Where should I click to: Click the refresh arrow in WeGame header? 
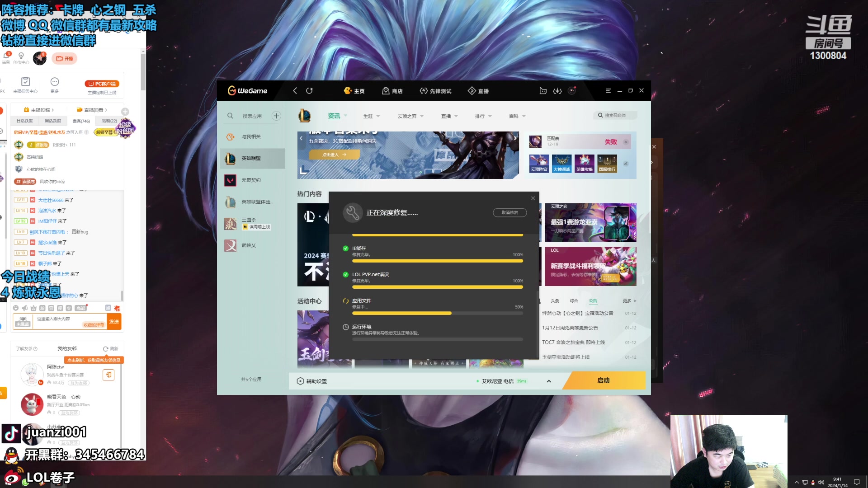[x=309, y=91]
